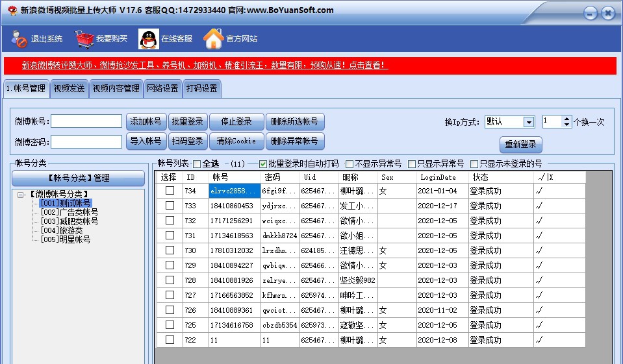This screenshot has width=623, height=364.
Task: Select [003]减肥类帐号 category
Action: pos(70,221)
